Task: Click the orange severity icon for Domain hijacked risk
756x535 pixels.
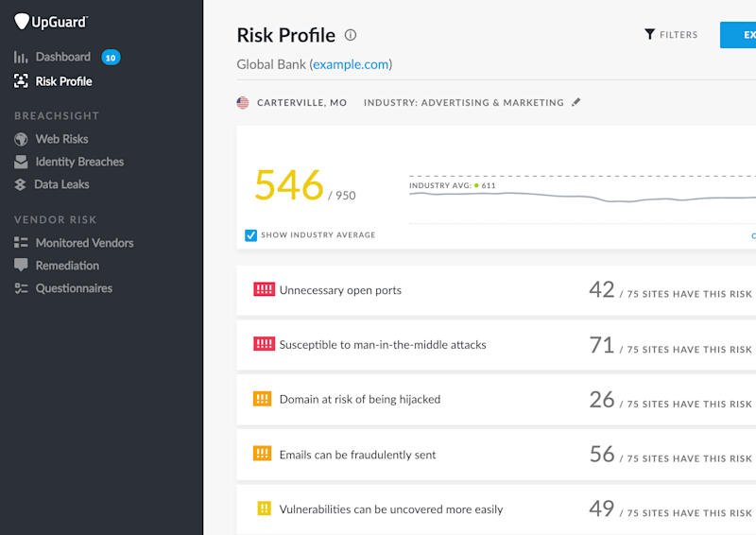Action: click(263, 399)
